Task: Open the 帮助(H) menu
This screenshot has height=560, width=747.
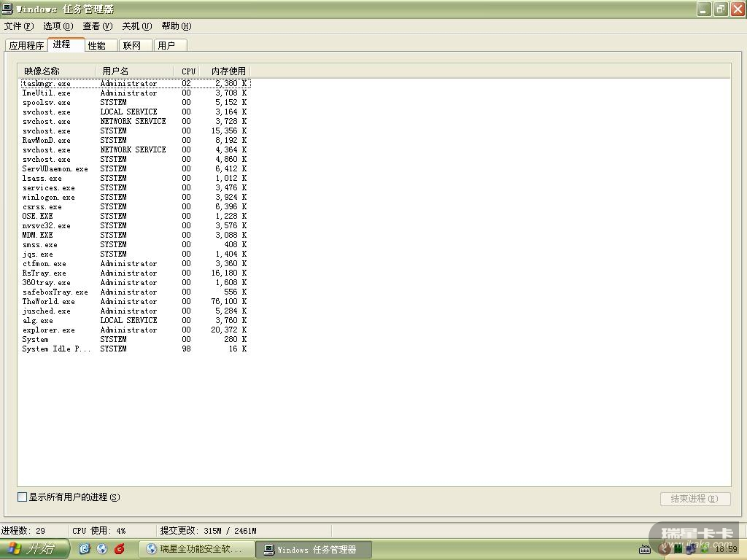Action: tap(177, 26)
